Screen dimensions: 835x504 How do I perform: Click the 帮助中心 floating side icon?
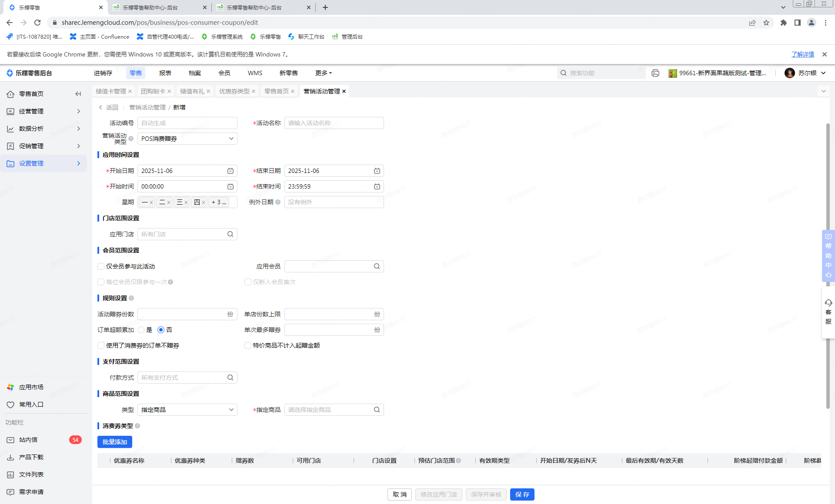click(x=828, y=255)
